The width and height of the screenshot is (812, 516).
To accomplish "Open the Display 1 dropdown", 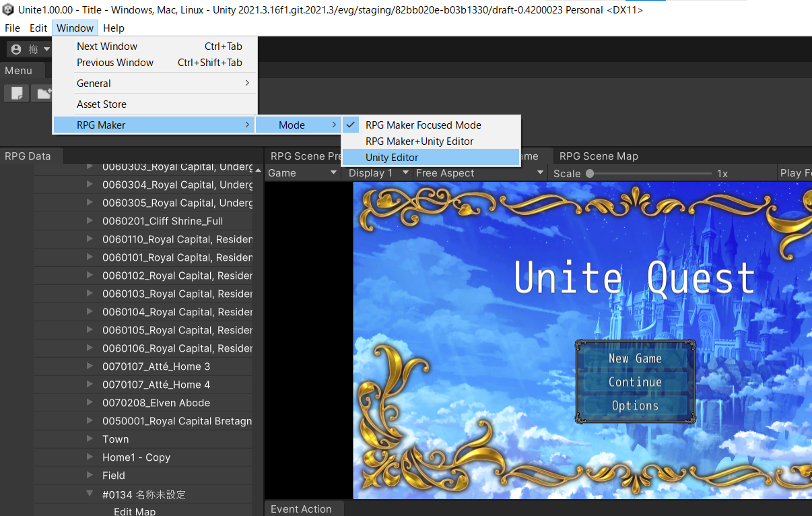I will pyautogui.click(x=378, y=173).
